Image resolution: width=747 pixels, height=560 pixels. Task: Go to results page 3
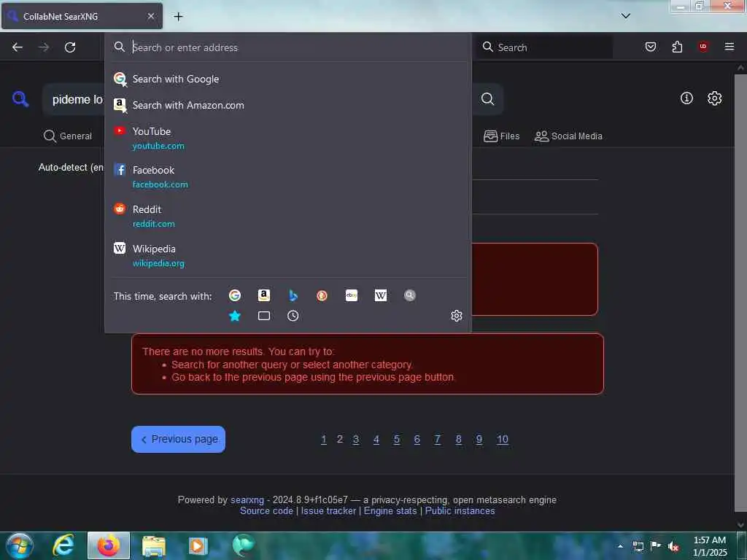click(x=356, y=440)
